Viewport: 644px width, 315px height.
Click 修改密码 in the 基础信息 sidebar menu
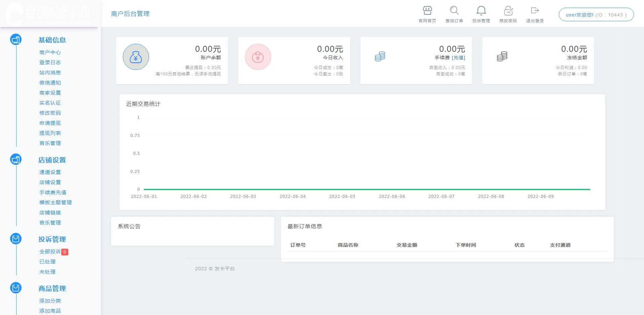point(50,113)
